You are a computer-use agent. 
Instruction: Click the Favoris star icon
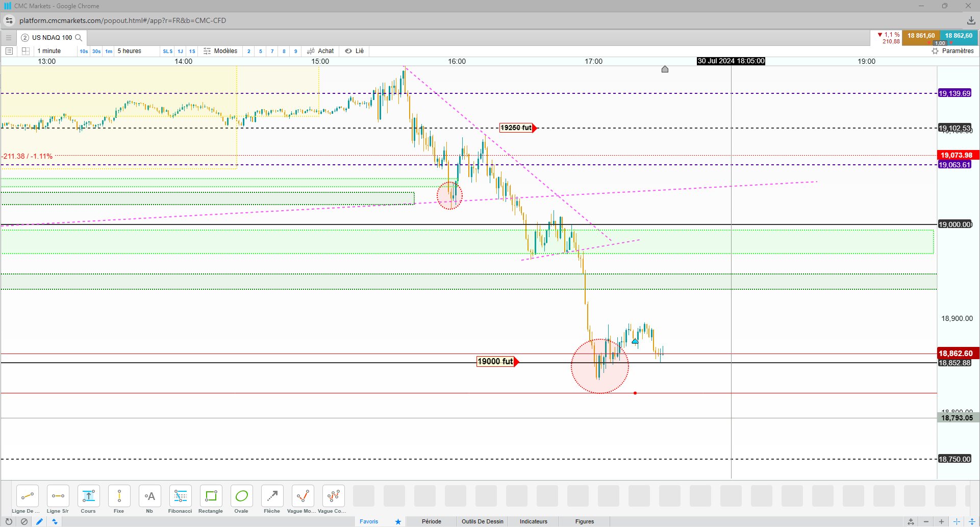tap(398, 521)
